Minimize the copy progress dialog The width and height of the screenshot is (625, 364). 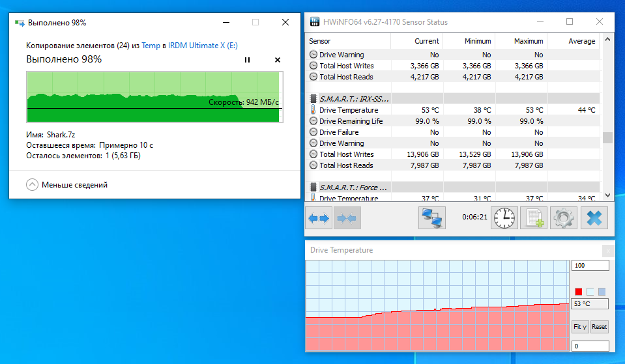pyautogui.click(x=226, y=23)
